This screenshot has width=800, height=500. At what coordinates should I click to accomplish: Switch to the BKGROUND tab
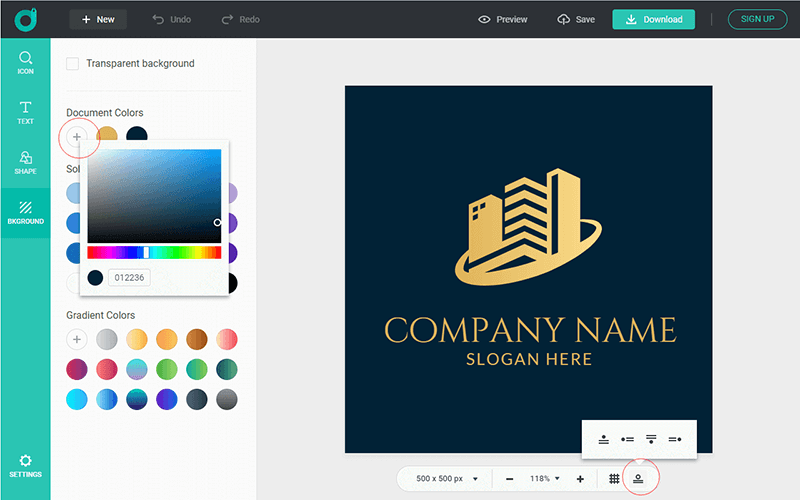(25, 212)
